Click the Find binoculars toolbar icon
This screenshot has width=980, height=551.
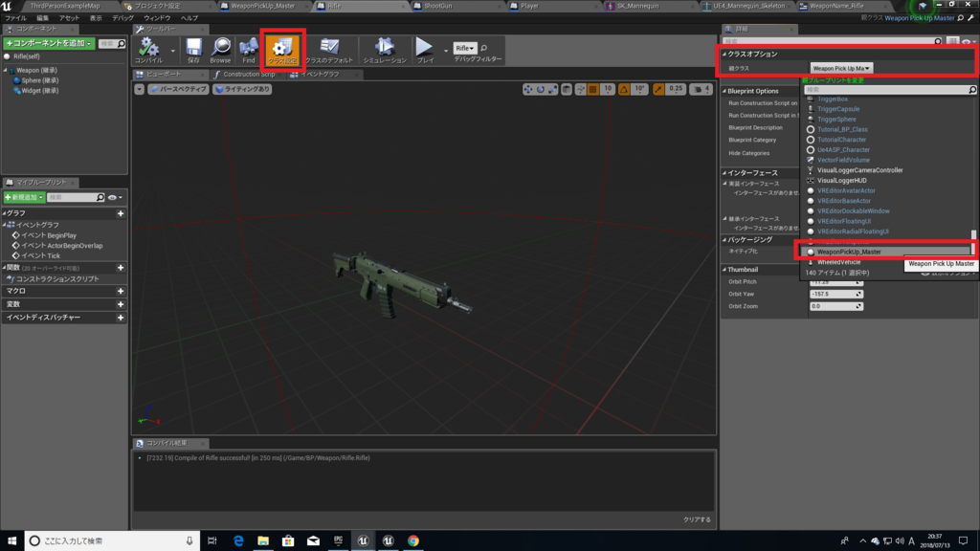[x=248, y=50]
